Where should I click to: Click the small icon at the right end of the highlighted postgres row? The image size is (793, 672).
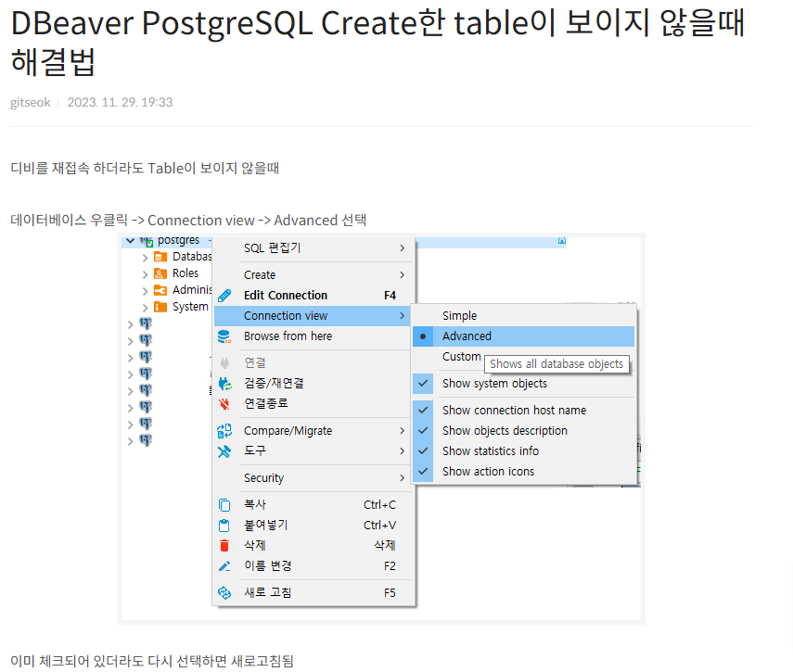point(562,241)
